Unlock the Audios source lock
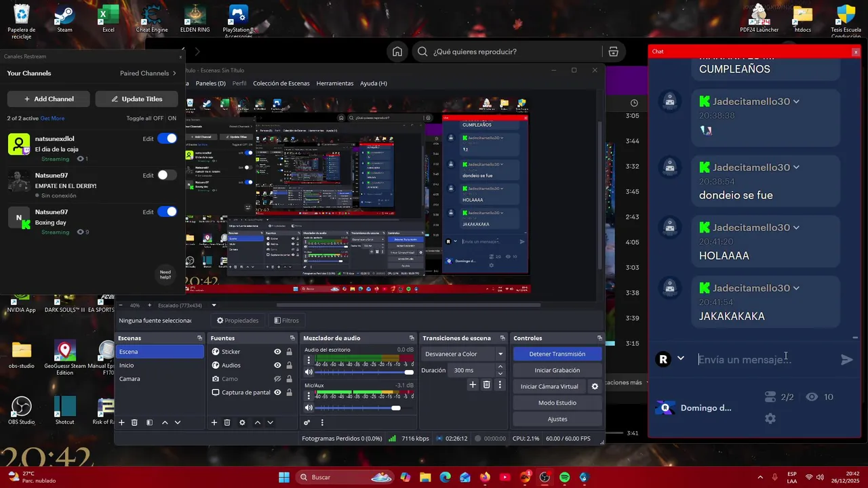Screen dimensions: 868x488 coord(290,365)
